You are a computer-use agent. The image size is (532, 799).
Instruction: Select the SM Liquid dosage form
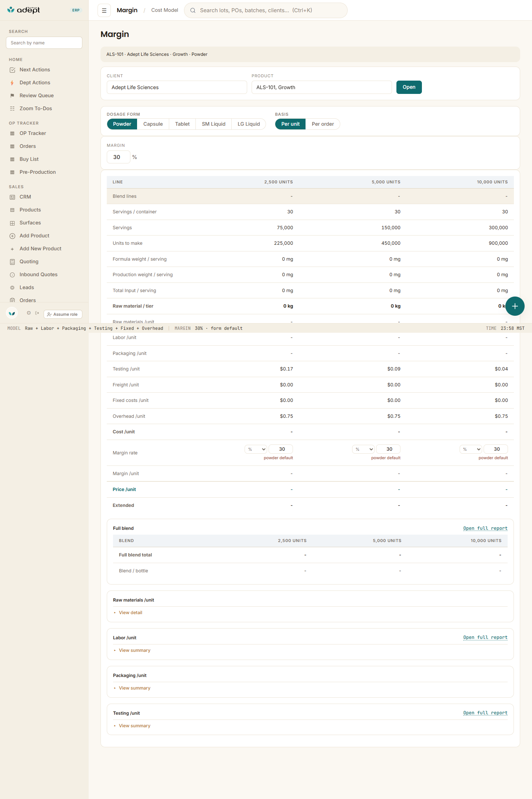(x=214, y=124)
